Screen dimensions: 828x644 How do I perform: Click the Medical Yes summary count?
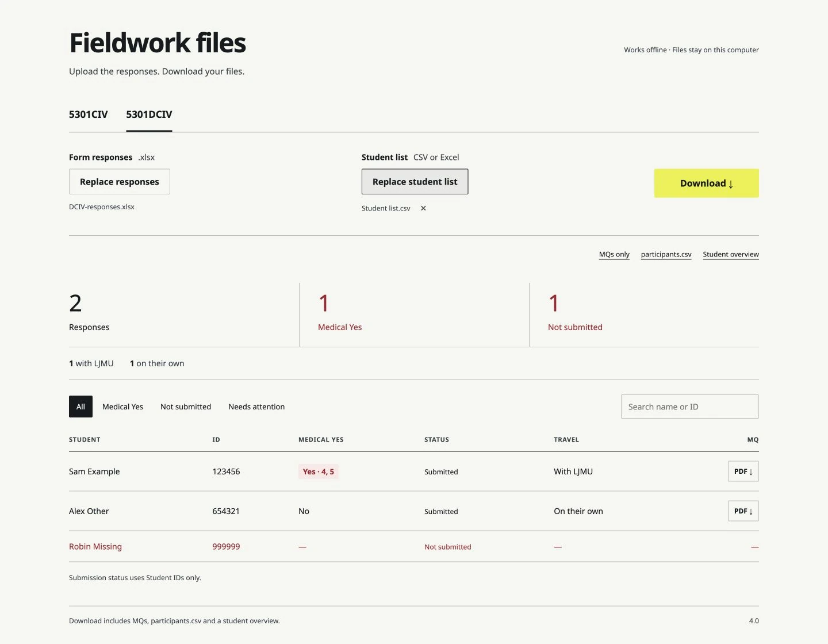[x=324, y=303]
